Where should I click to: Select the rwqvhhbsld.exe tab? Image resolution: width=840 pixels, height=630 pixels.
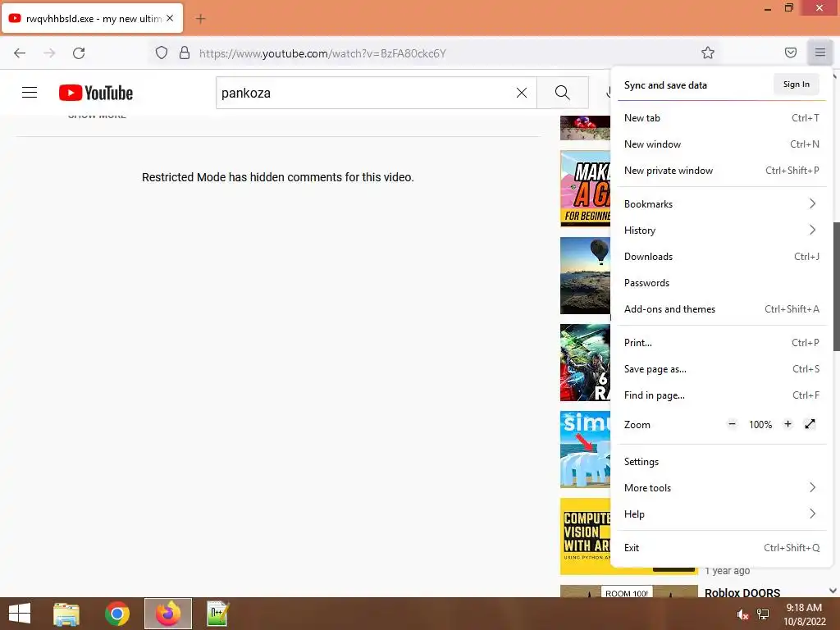coord(92,18)
